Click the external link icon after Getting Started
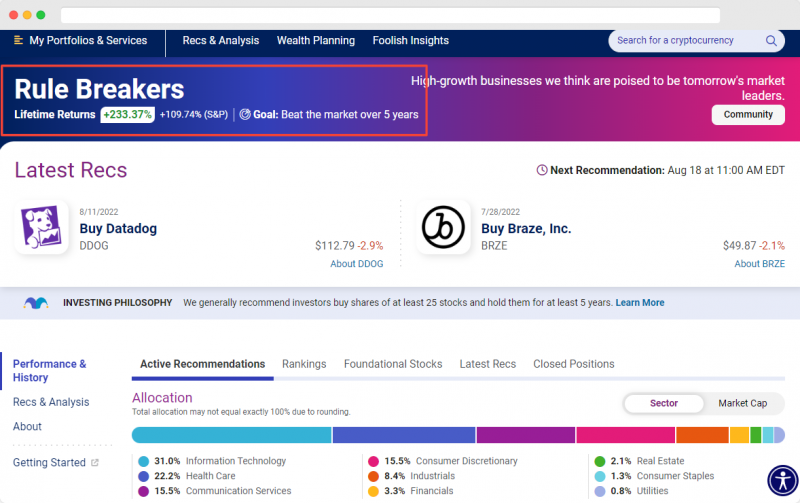Image resolution: width=800 pixels, height=503 pixels. click(x=94, y=463)
